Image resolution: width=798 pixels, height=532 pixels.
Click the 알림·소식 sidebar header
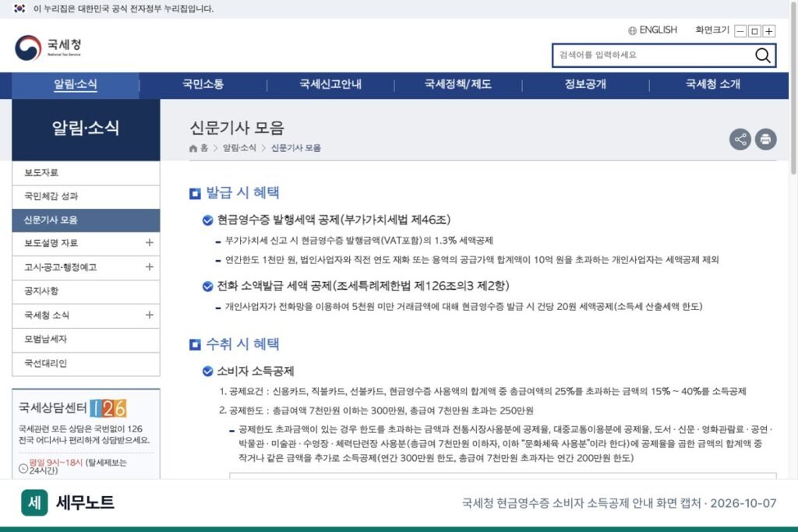click(x=86, y=129)
